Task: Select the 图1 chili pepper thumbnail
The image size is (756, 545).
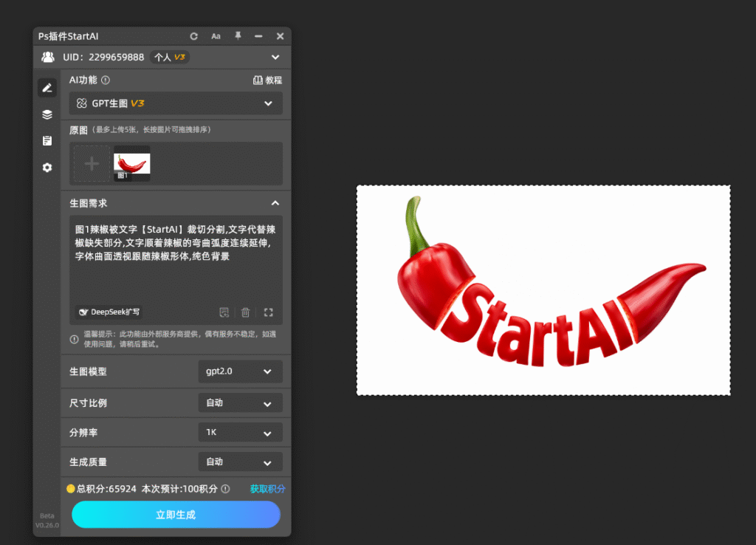Action: click(131, 164)
